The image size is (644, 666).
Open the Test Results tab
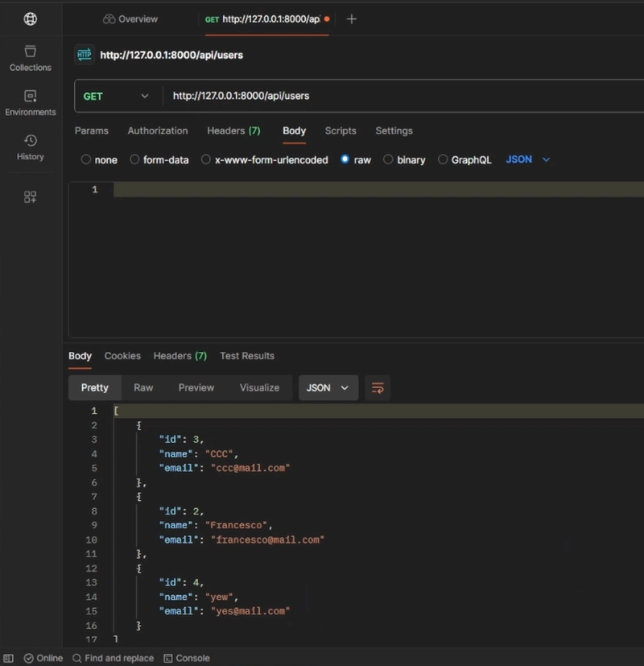point(247,356)
